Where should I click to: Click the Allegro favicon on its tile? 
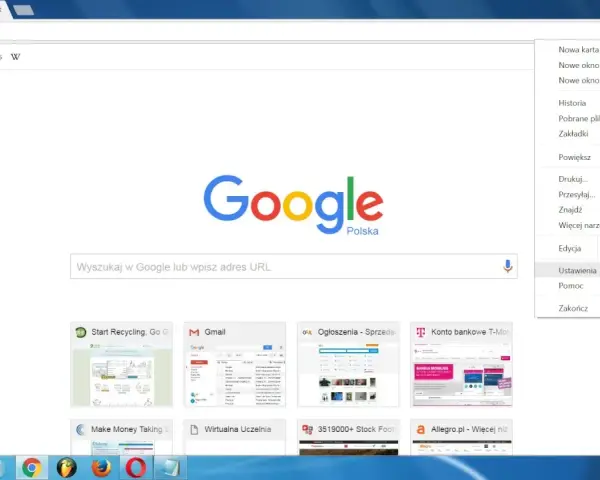click(421, 429)
